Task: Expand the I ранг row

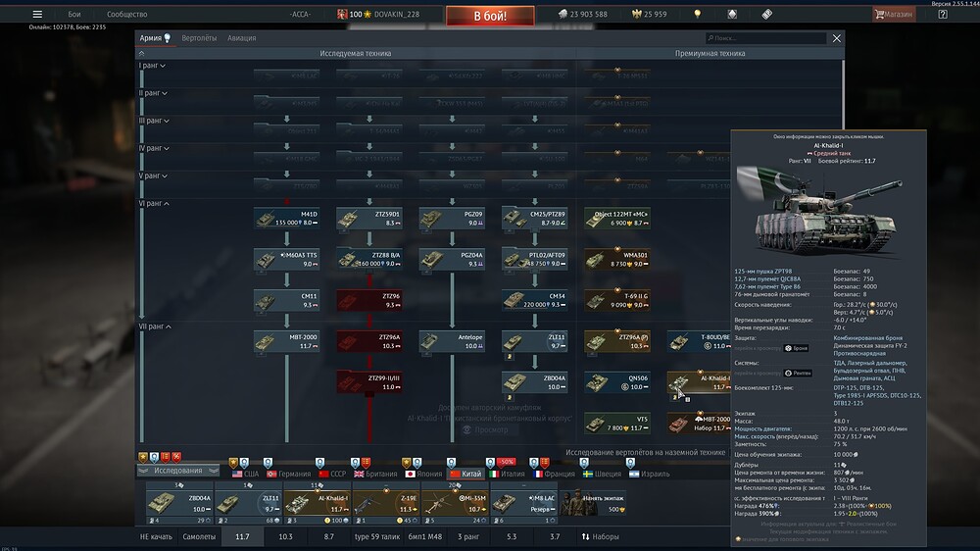Action: coord(152,66)
